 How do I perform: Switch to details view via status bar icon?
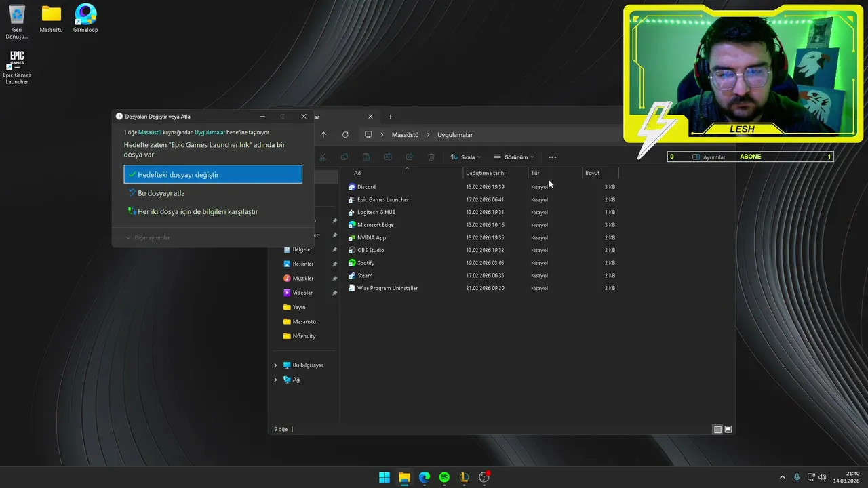(x=717, y=429)
